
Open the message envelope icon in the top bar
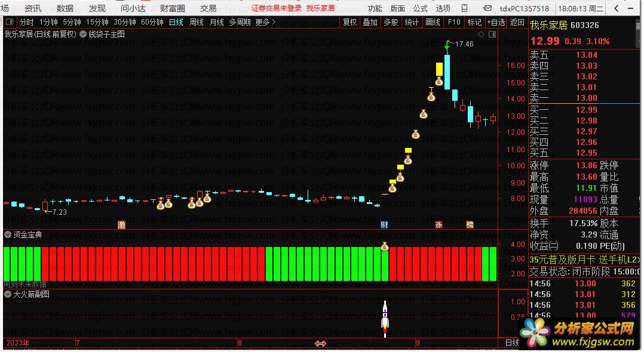[x=487, y=8]
